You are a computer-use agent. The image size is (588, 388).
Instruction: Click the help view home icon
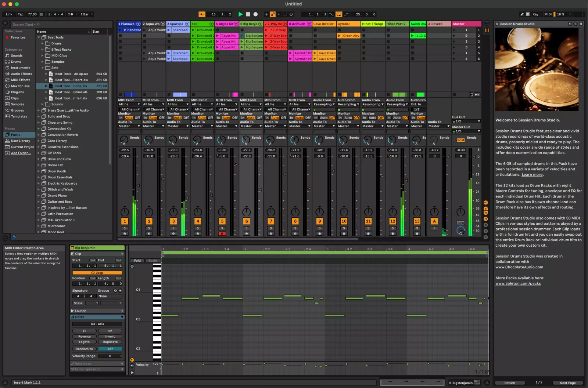pos(581,24)
